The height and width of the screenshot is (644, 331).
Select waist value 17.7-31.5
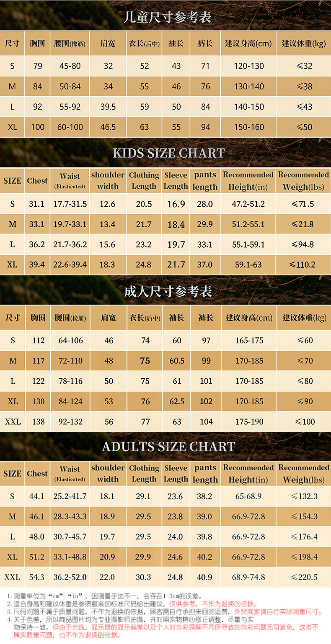(70, 204)
